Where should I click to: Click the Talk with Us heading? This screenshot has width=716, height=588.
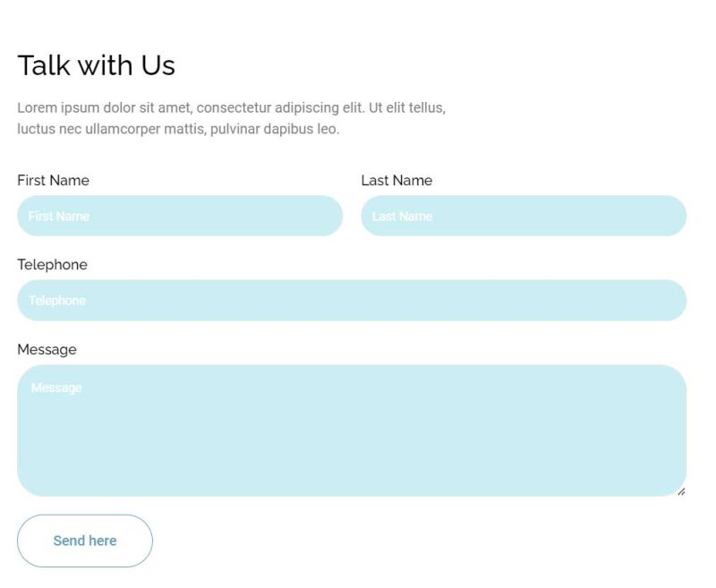[x=96, y=65]
